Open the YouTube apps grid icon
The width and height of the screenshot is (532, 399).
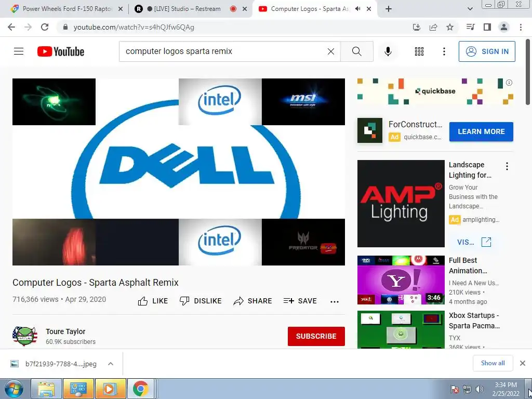(x=419, y=51)
